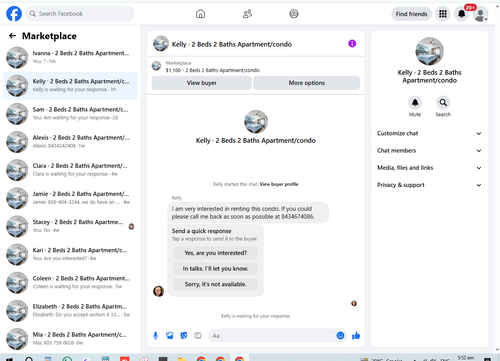Open conversation info purple icon

[x=352, y=43]
